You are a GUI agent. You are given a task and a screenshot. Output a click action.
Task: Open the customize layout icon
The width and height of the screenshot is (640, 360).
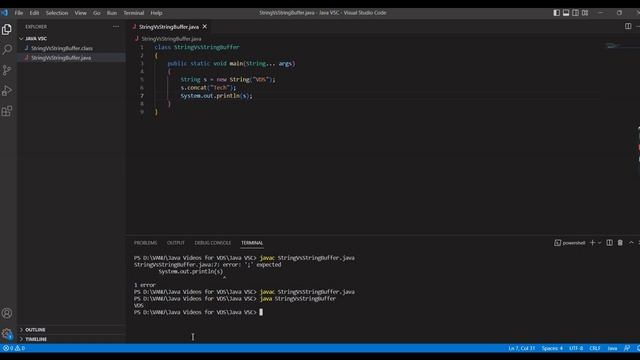coord(585,13)
